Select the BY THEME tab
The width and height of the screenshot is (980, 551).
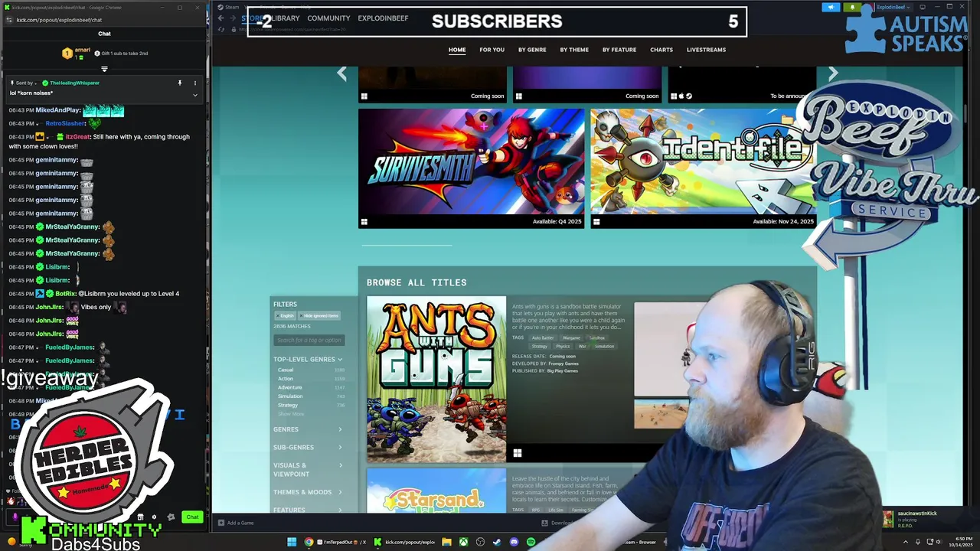[574, 50]
